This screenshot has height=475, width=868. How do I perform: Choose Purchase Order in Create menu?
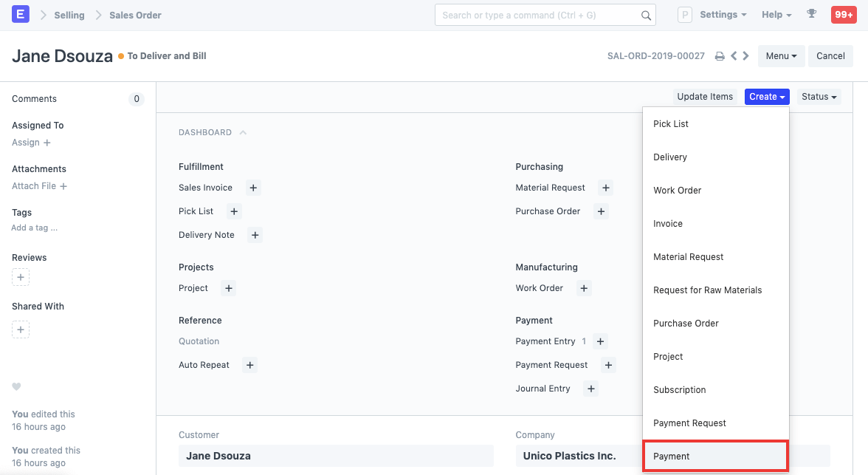point(716,324)
